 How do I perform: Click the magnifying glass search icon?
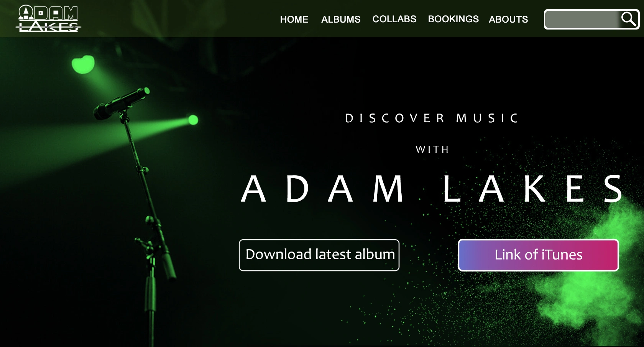(x=629, y=19)
